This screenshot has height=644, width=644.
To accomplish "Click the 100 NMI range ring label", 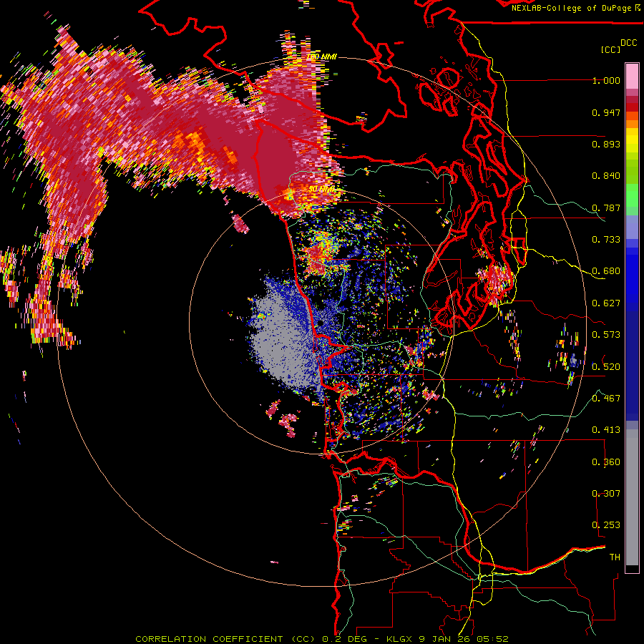I will coord(321,57).
